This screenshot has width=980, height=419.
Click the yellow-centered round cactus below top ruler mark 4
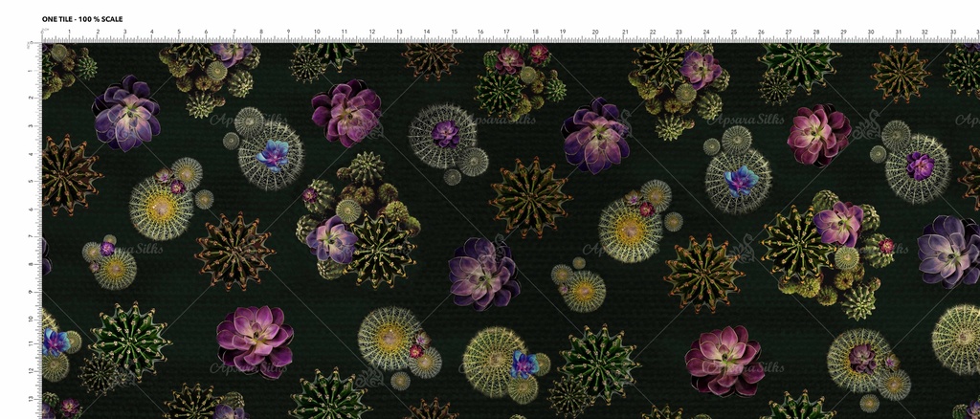click(160, 208)
